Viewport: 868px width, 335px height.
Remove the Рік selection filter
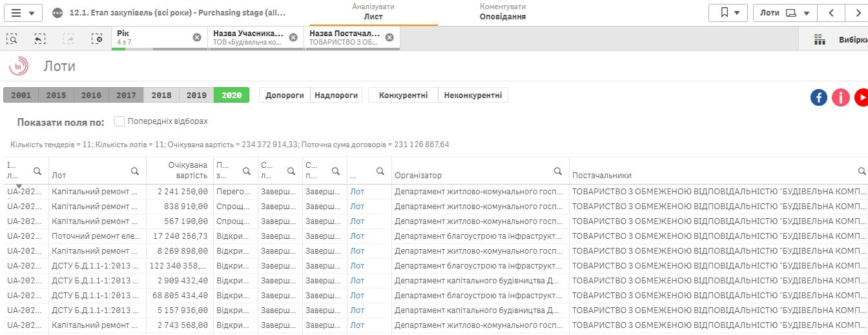[197, 37]
